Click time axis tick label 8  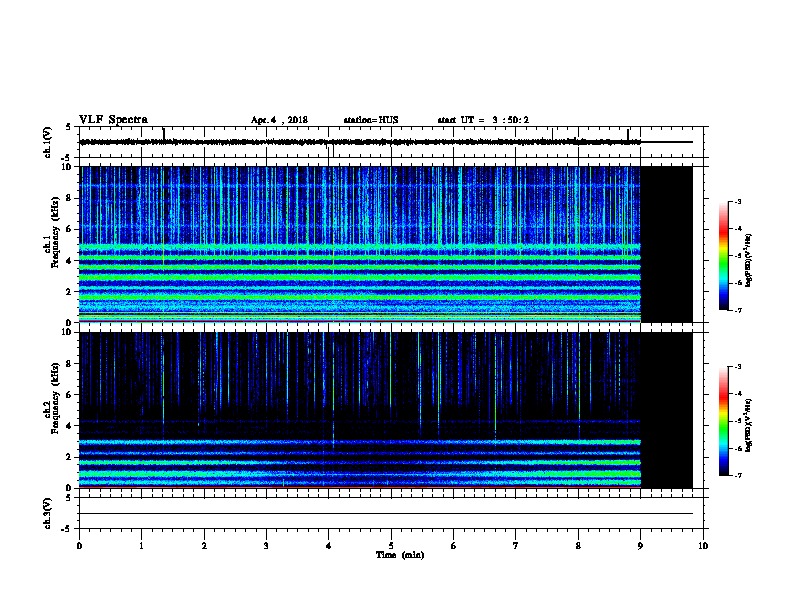click(x=578, y=546)
